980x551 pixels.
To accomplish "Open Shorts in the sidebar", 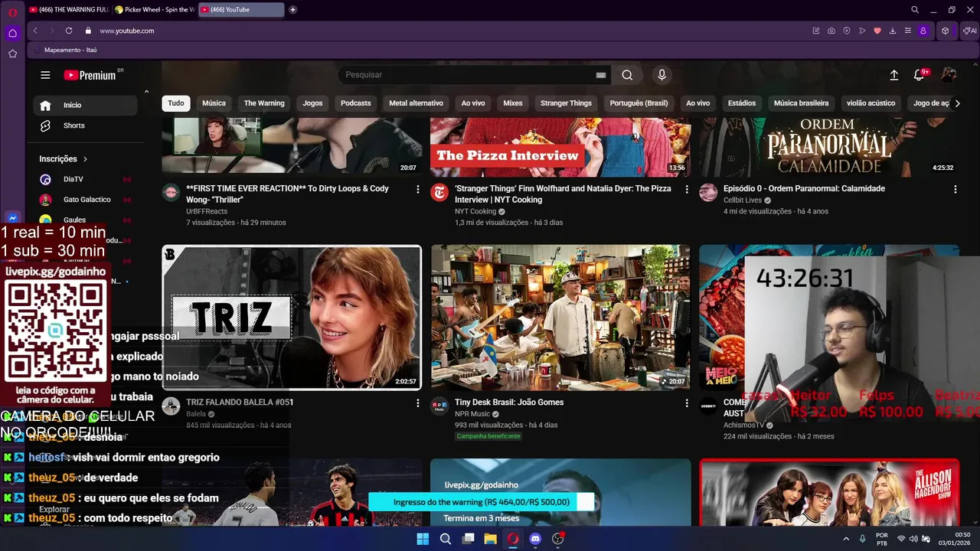I will [84, 126].
